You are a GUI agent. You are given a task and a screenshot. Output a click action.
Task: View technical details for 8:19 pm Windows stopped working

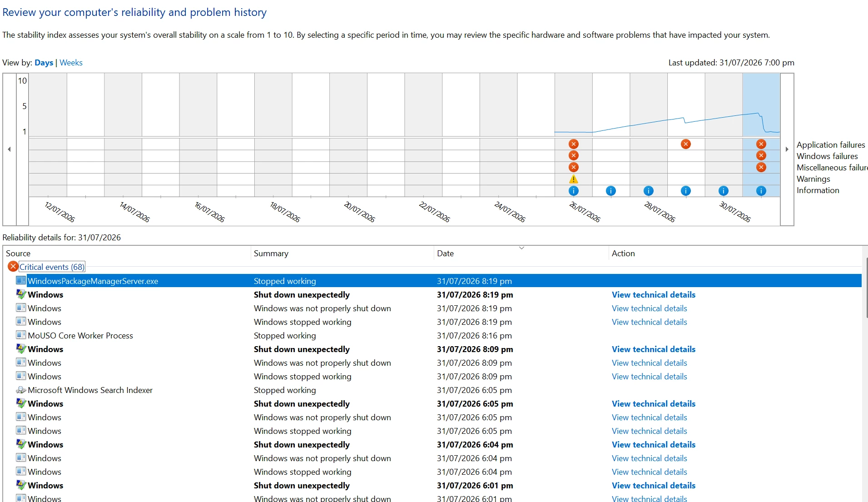pyautogui.click(x=649, y=322)
